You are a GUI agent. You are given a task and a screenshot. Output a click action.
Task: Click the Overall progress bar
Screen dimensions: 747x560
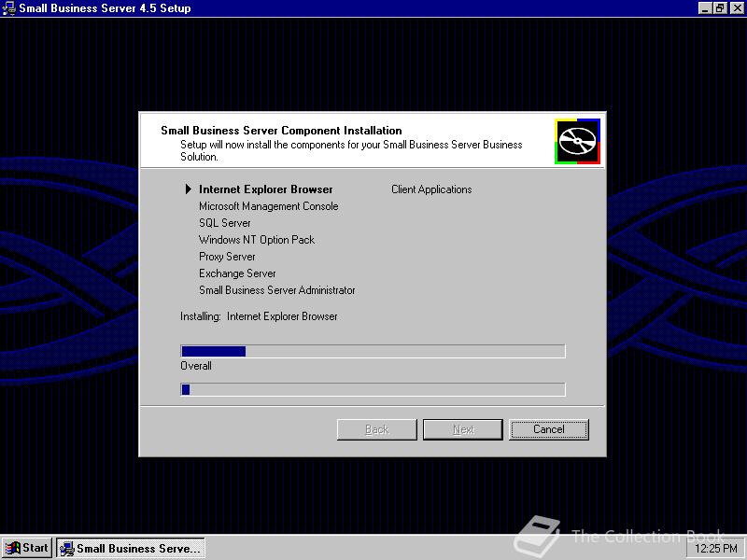(373, 389)
